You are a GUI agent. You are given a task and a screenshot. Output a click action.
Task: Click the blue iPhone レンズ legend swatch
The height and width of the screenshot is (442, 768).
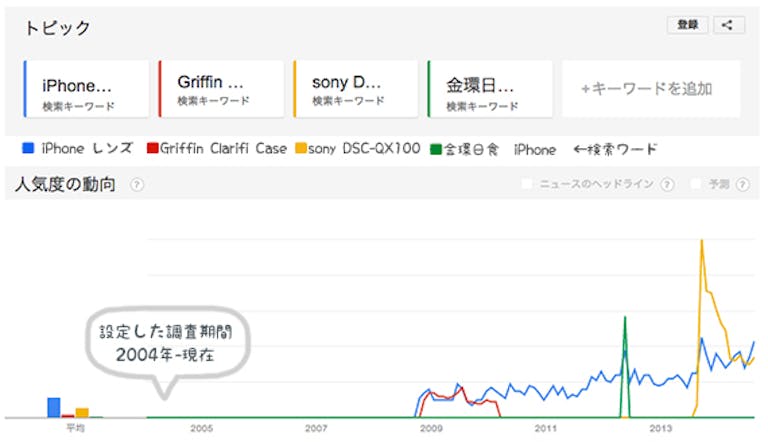(29, 149)
